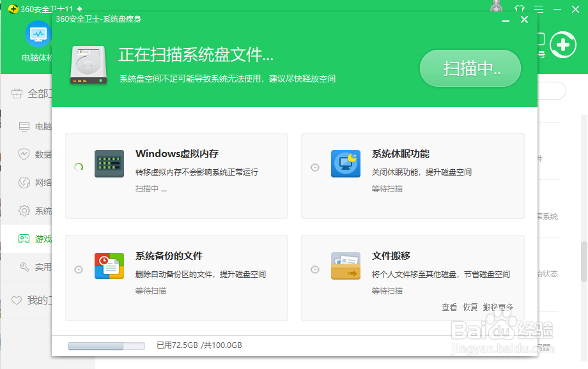
Task: Click the 扫描中 scan button
Action: [x=470, y=68]
